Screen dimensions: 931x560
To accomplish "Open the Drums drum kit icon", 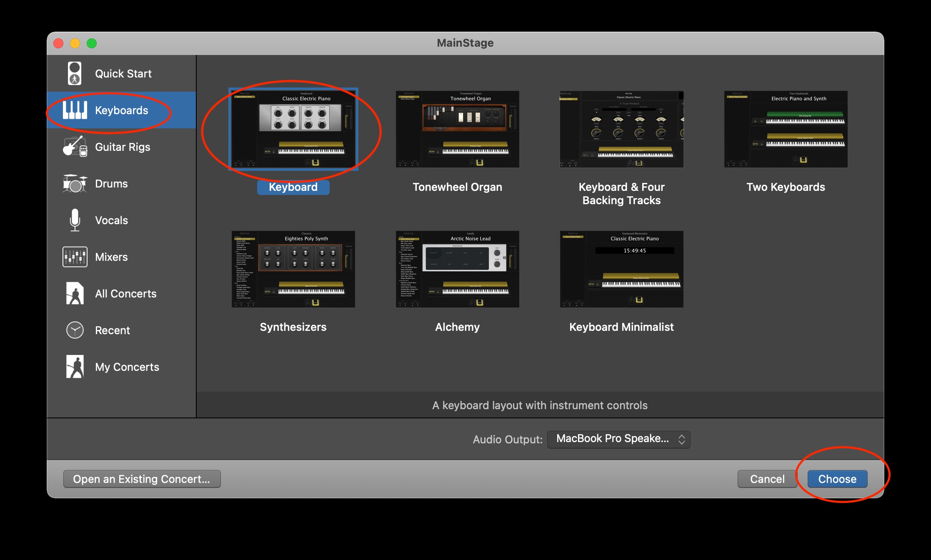I will click(x=75, y=183).
